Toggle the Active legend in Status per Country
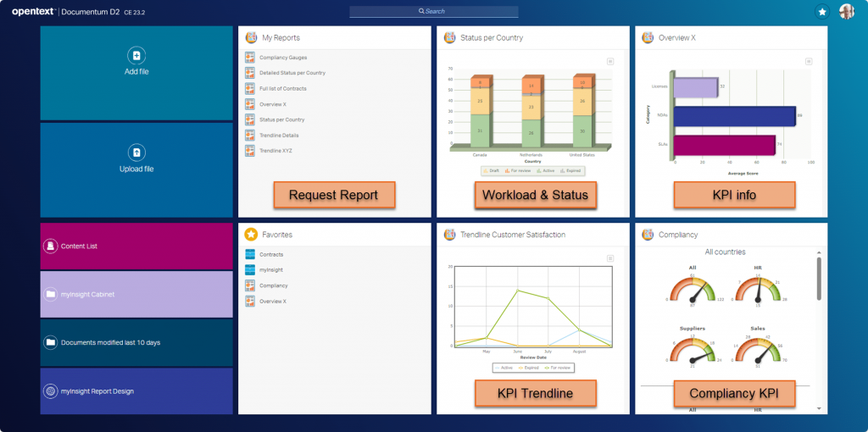Image resolution: width=868 pixels, height=432 pixels. (x=547, y=171)
